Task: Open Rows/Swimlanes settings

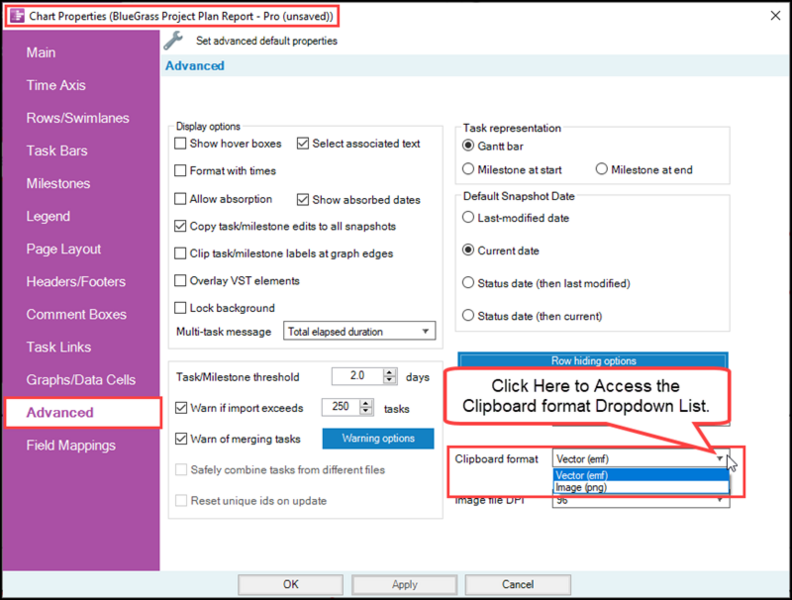Action: [x=78, y=118]
